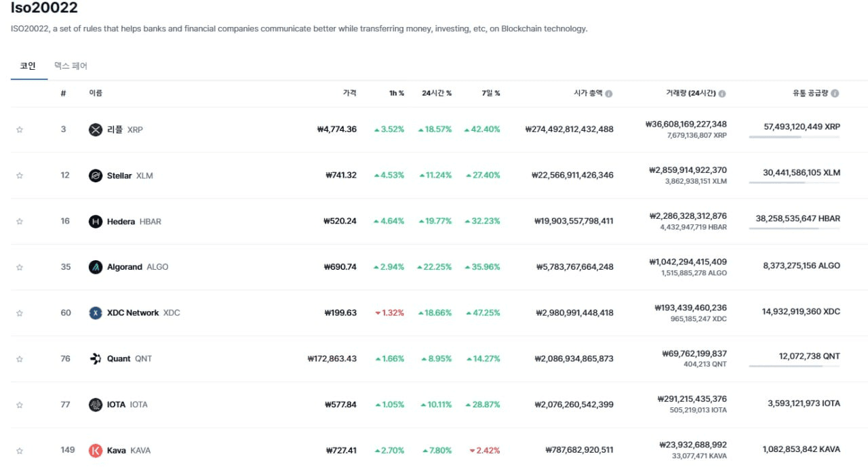Click Hedera volume ₩2,286,328,312,876
Image resolution: width=868 pixels, height=469 pixels.
pyautogui.click(x=688, y=216)
